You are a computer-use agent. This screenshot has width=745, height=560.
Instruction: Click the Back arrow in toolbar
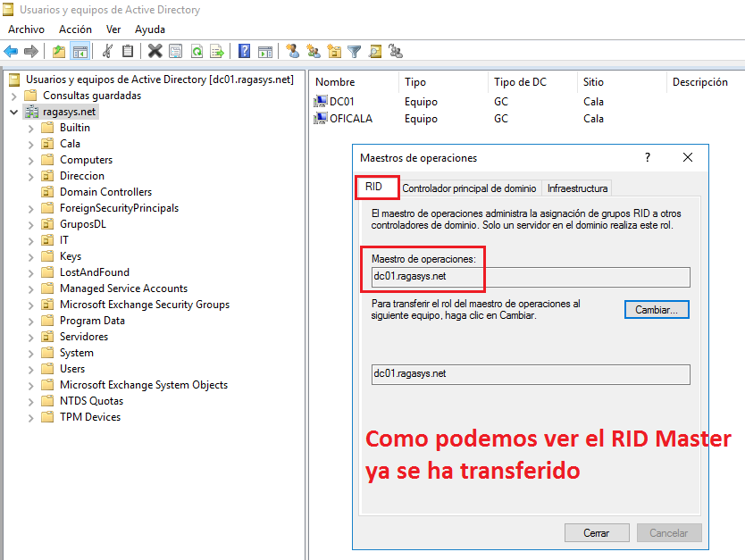coord(11,51)
